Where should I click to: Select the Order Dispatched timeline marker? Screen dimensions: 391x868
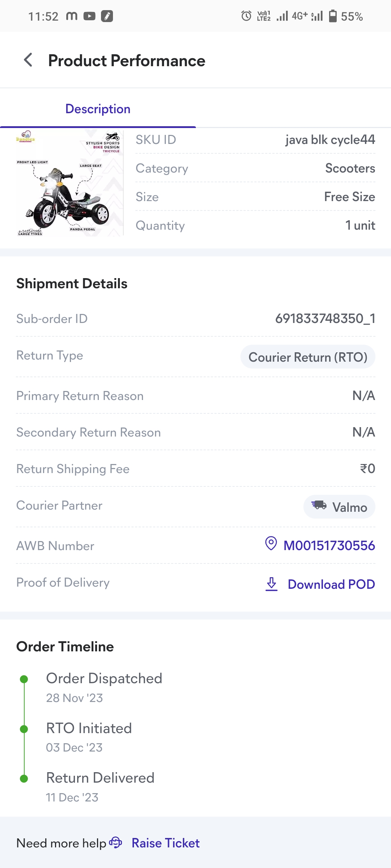[24, 679]
